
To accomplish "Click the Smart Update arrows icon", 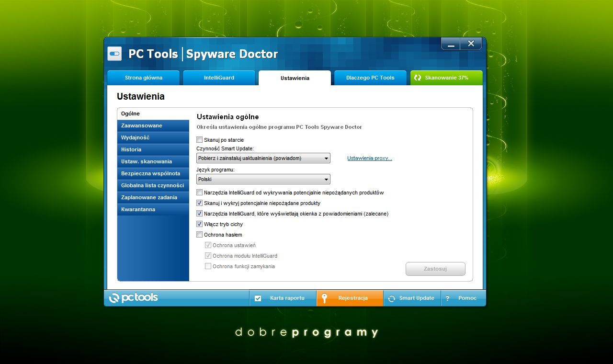I will click(x=391, y=298).
